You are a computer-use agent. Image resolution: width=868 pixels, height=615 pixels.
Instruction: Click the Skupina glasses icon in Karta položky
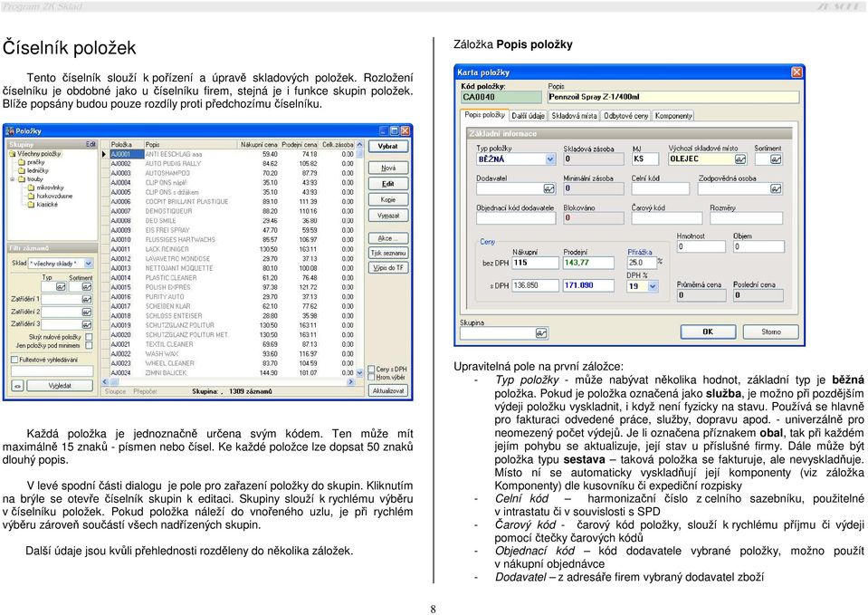tap(541, 333)
